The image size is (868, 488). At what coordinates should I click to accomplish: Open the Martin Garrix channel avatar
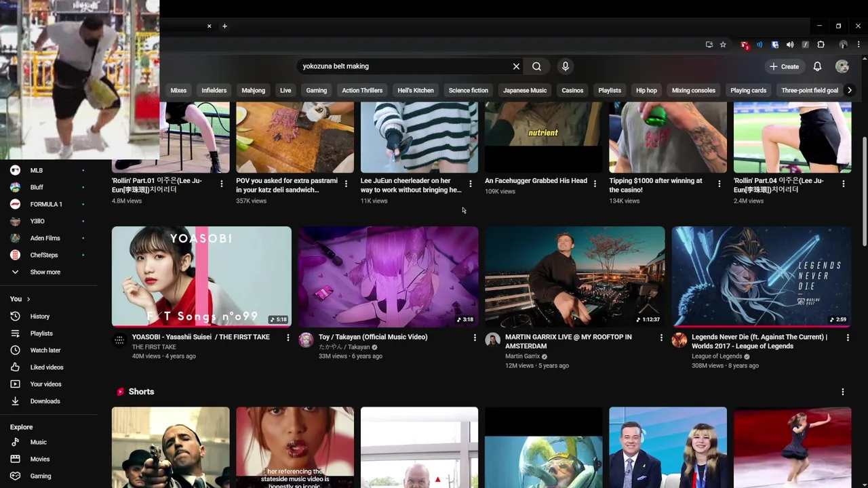(x=493, y=340)
